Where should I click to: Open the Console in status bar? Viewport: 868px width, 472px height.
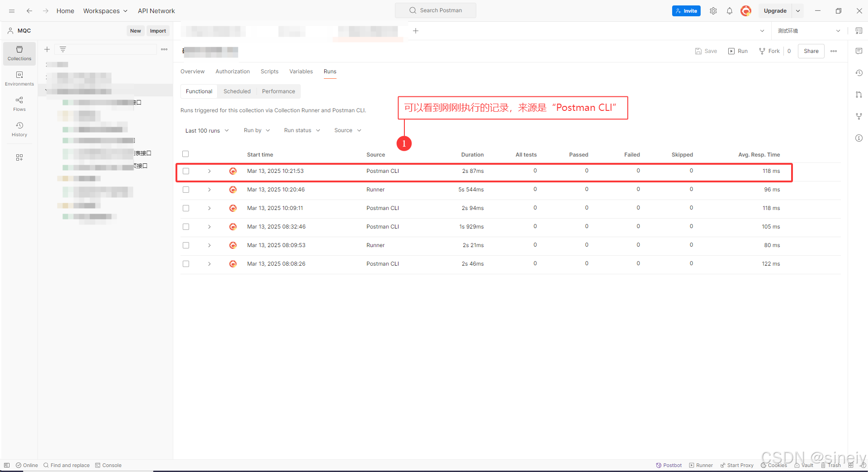pyautogui.click(x=108, y=465)
